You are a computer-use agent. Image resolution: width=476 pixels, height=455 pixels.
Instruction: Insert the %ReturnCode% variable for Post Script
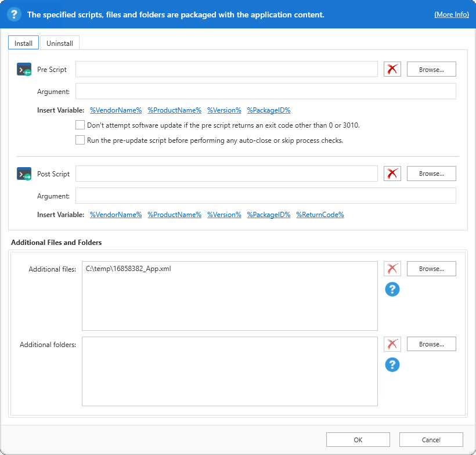coord(320,214)
